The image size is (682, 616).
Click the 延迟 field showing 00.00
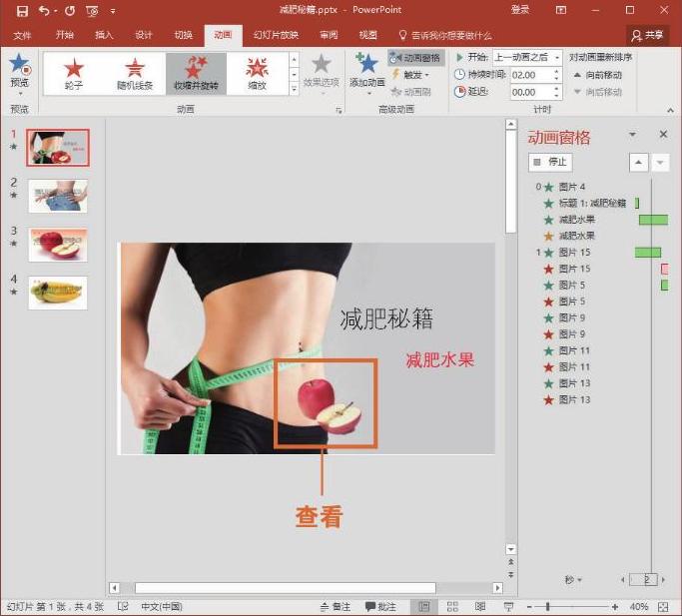point(531,92)
